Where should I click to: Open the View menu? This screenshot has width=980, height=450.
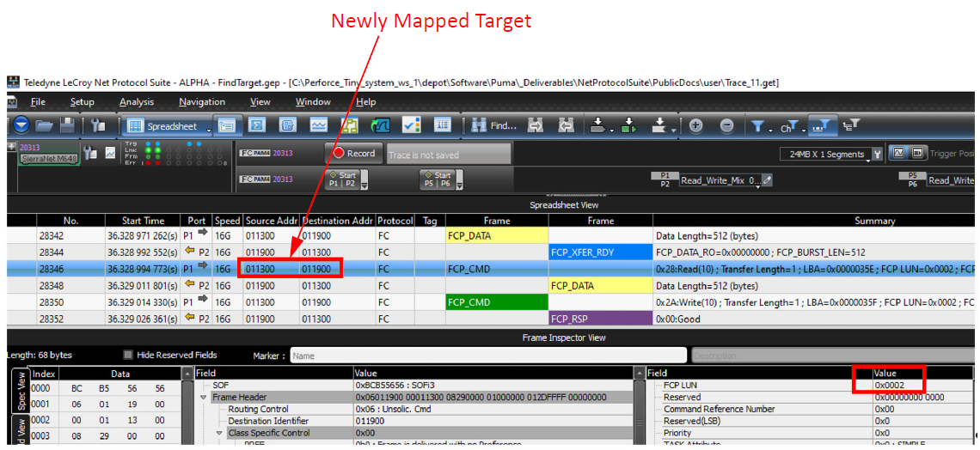pos(260,101)
